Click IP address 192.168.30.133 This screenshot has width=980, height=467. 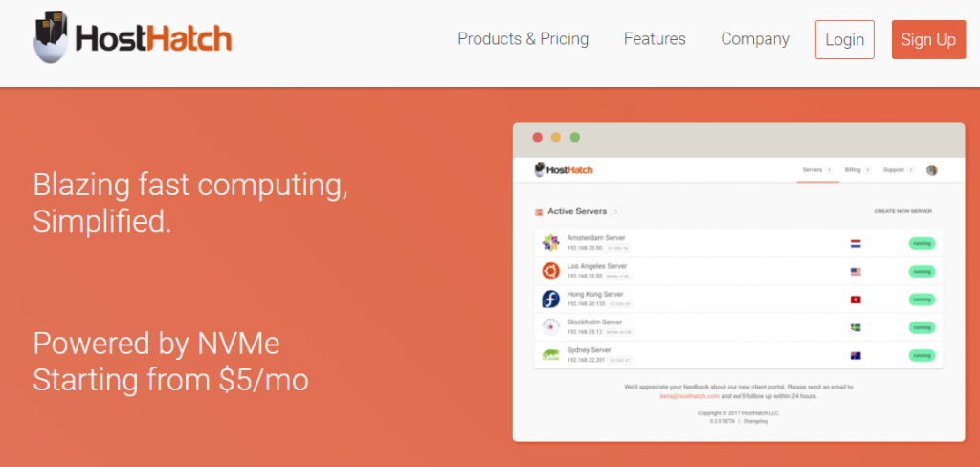587,303
